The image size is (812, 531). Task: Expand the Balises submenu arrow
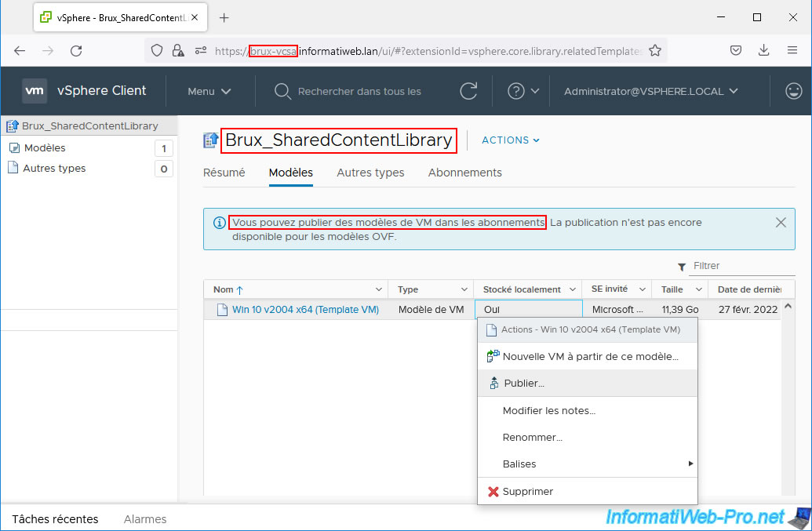690,464
